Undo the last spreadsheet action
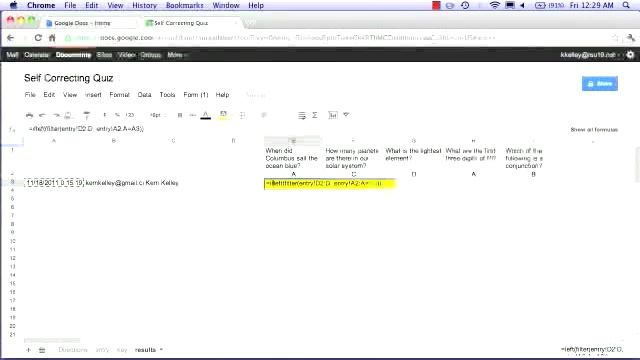This screenshot has width=640, height=360. [x=42, y=116]
